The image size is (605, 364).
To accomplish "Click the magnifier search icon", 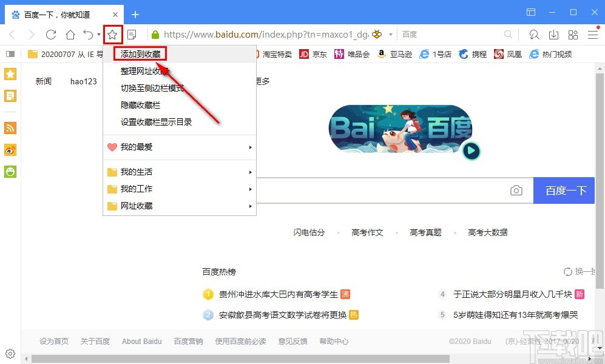I will [508, 35].
